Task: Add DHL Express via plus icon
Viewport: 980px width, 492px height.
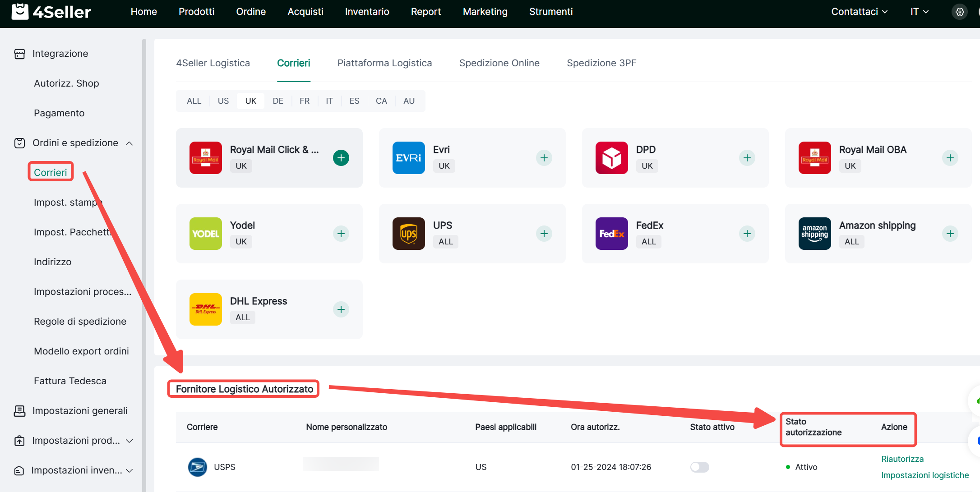Action: pyautogui.click(x=341, y=309)
